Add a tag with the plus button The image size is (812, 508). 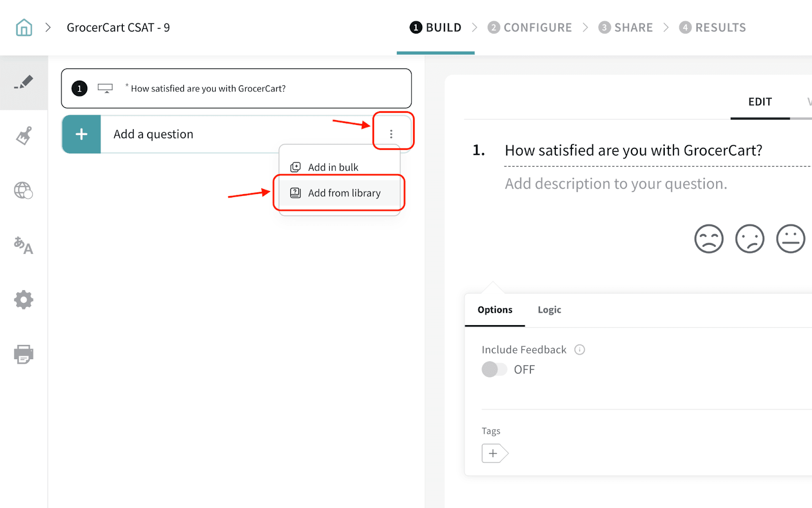pos(493,453)
